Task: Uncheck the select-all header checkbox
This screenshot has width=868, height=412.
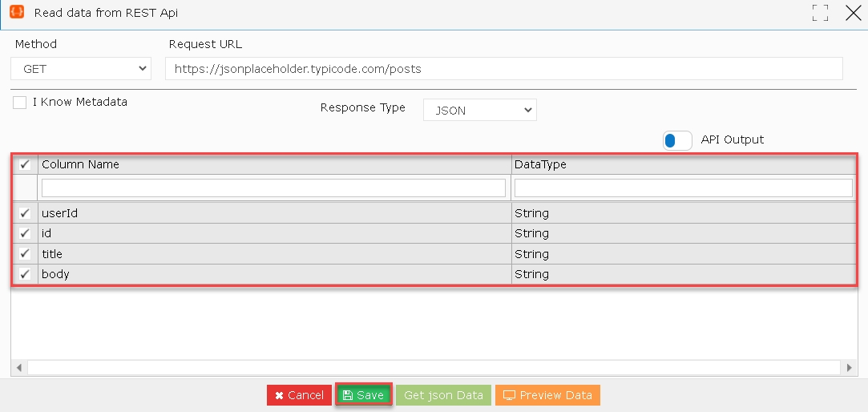Action: (24, 164)
